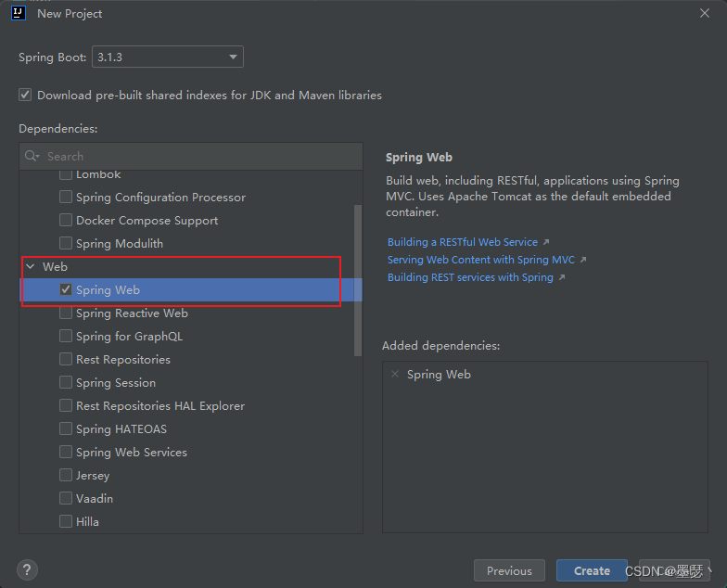Image resolution: width=727 pixels, height=588 pixels.
Task: Open Serving Web Content with Spring MVC
Action: click(x=480, y=260)
